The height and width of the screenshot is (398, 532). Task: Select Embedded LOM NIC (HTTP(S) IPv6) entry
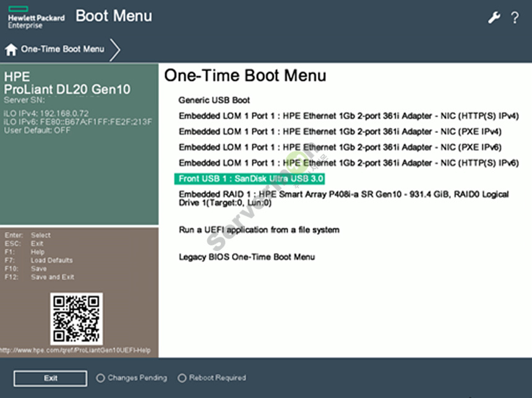[349, 163]
